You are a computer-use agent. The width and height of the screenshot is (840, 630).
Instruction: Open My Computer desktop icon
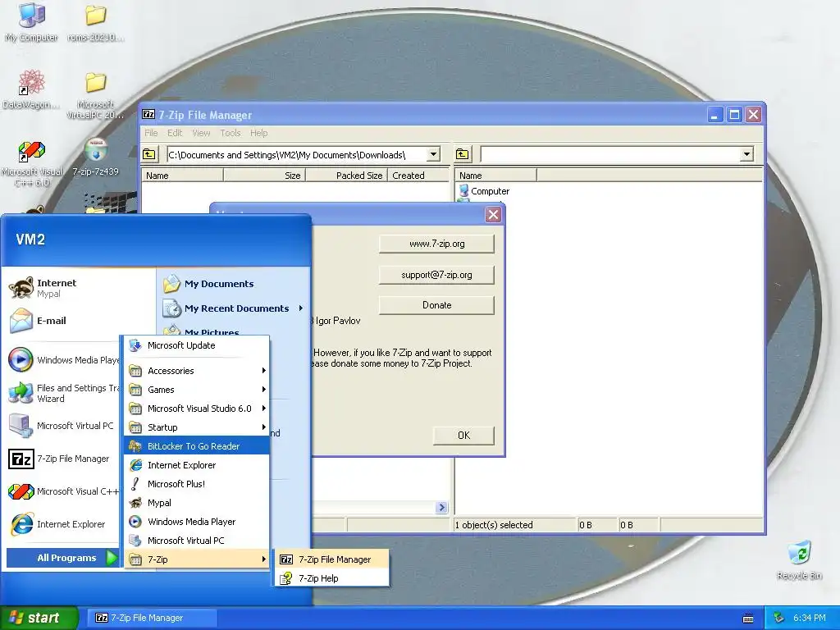(32, 22)
